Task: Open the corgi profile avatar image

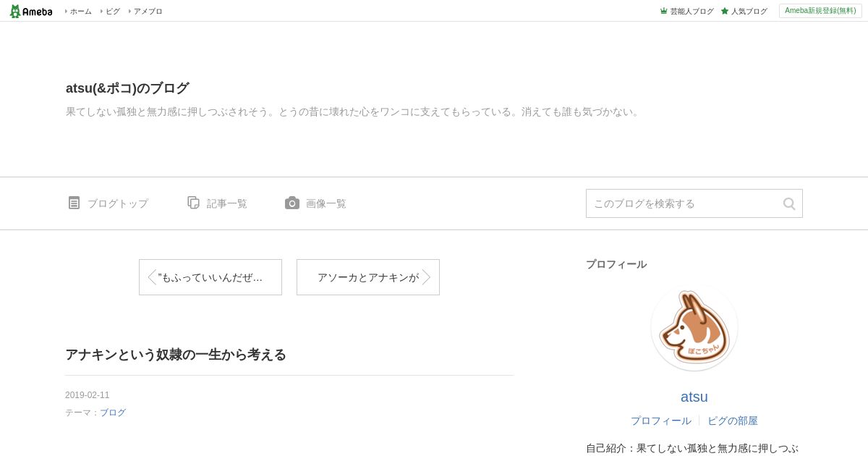Action: click(x=694, y=328)
